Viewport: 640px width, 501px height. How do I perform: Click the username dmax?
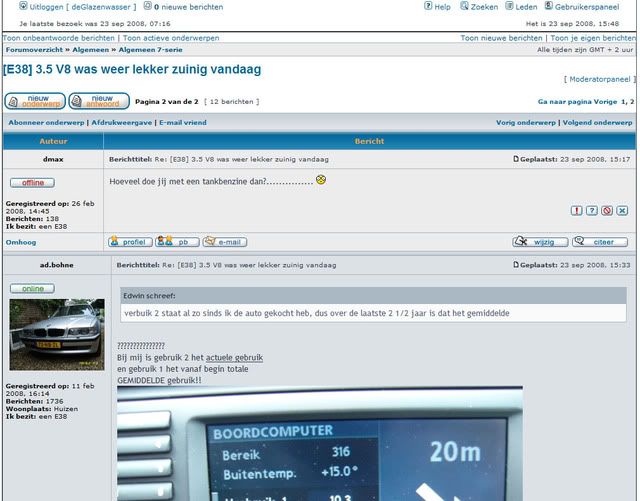(x=53, y=159)
